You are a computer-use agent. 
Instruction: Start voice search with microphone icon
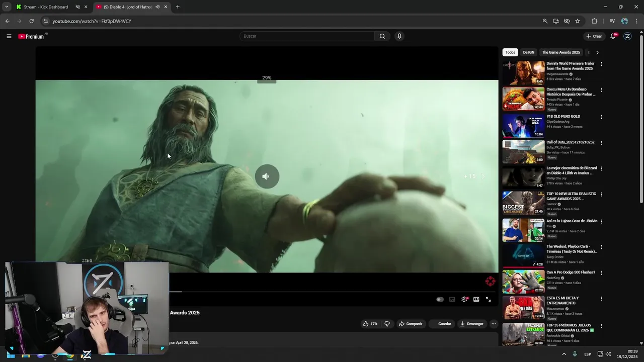pyautogui.click(x=399, y=36)
